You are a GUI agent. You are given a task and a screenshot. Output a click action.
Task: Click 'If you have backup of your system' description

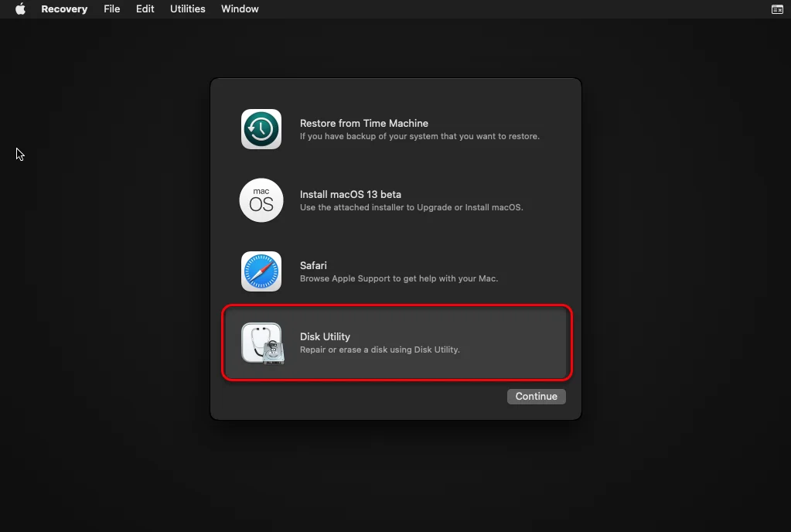(x=420, y=136)
